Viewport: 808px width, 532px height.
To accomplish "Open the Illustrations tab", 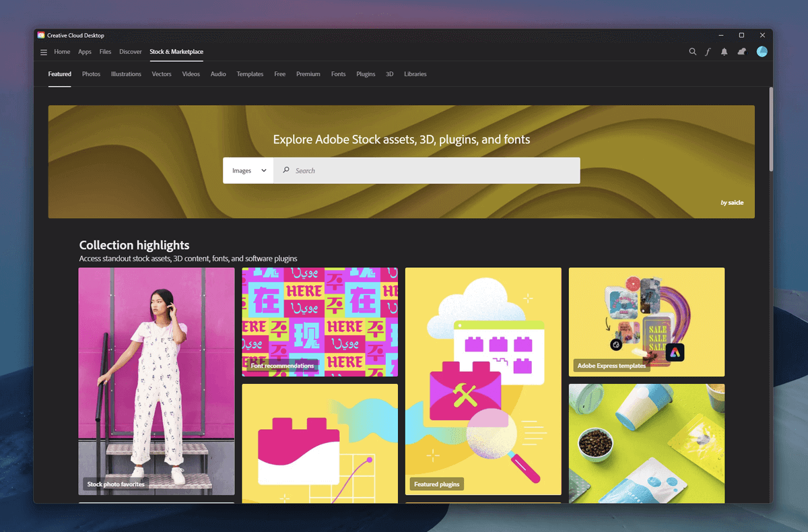I will 126,74.
